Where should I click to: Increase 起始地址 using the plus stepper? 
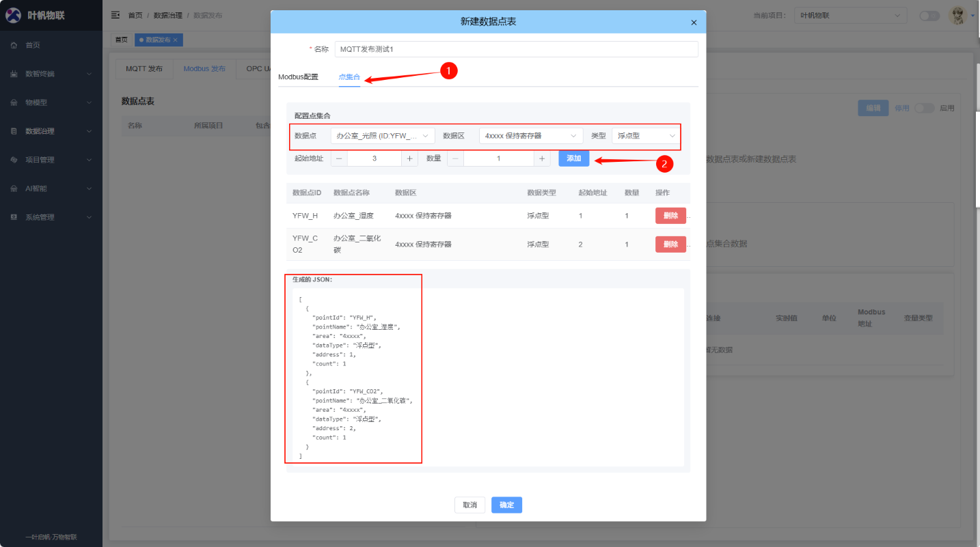407,158
